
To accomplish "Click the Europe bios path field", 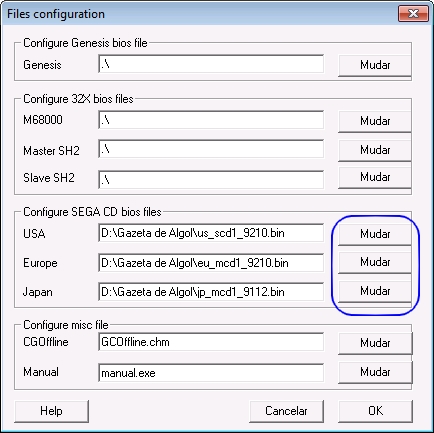I will coord(211,263).
